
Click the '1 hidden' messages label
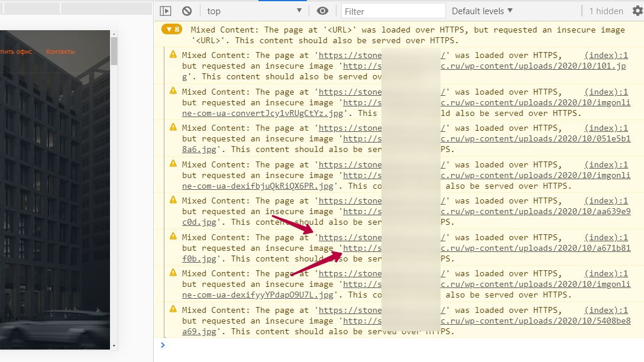[606, 11]
